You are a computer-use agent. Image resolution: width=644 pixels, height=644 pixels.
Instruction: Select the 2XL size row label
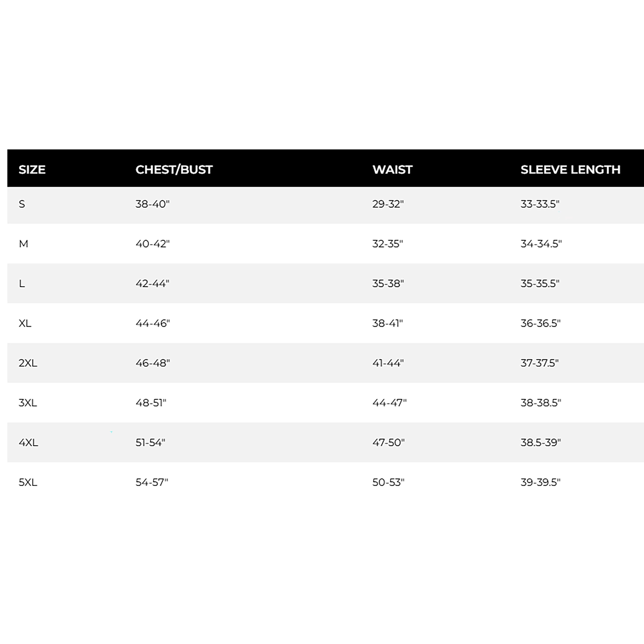28,363
